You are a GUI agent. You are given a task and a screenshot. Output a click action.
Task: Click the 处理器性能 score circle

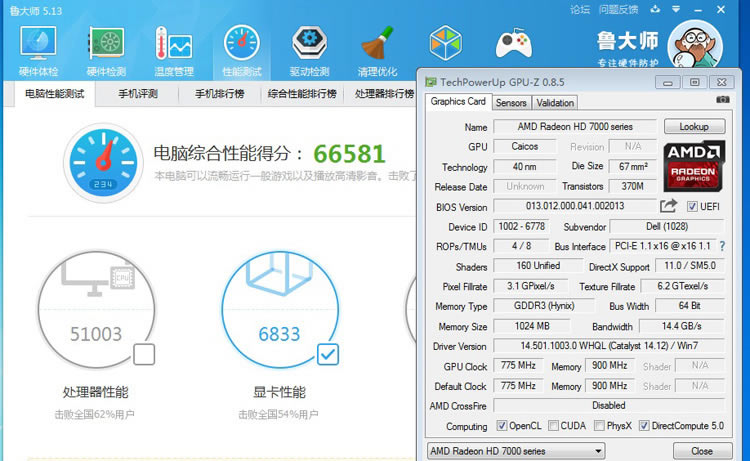(96, 309)
